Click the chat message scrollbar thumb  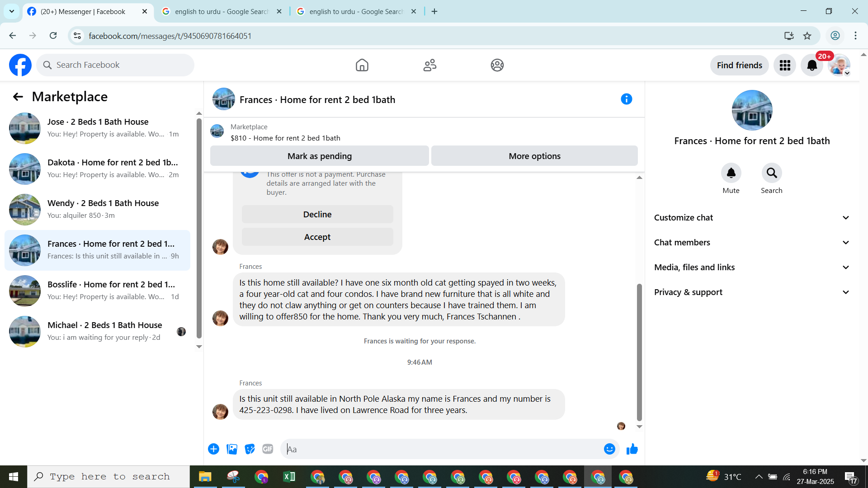click(639, 352)
